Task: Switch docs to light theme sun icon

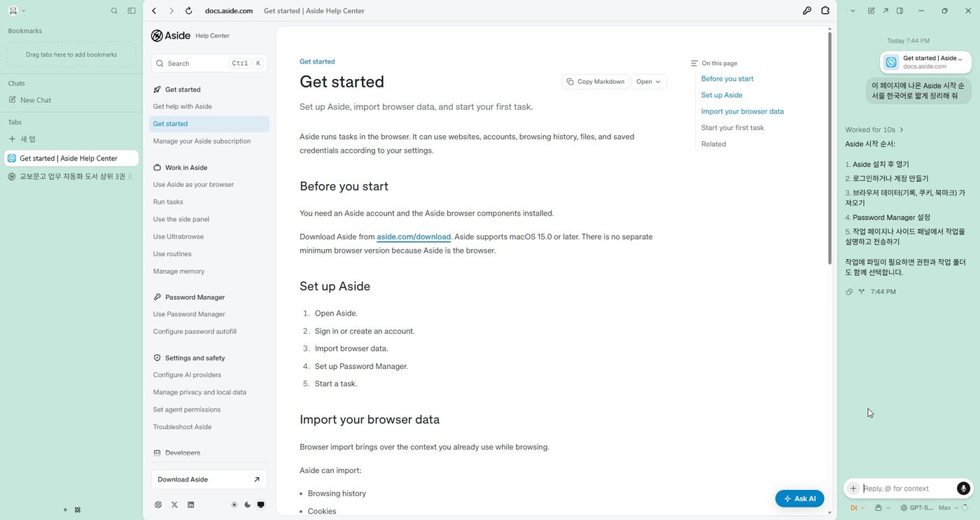Action: (x=234, y=505)
